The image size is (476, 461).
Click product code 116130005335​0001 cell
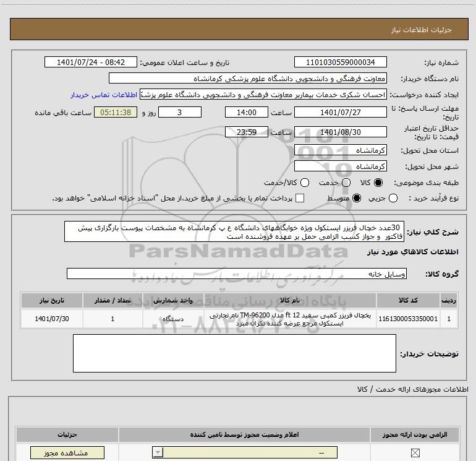pos(408,319)
